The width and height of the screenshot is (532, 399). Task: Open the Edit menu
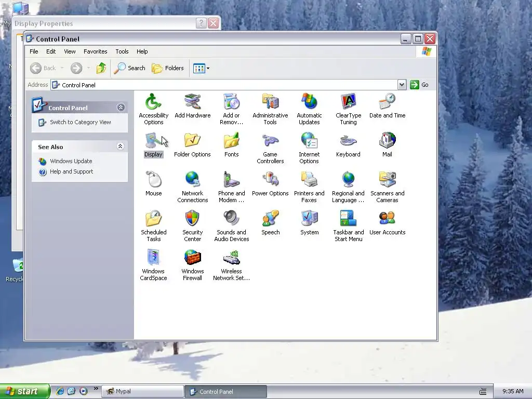51,51
